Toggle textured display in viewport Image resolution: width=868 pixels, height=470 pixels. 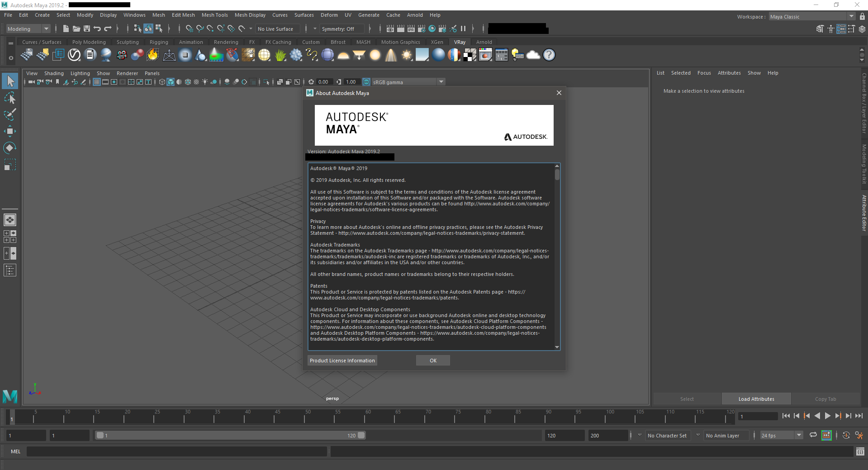point(196,82)
